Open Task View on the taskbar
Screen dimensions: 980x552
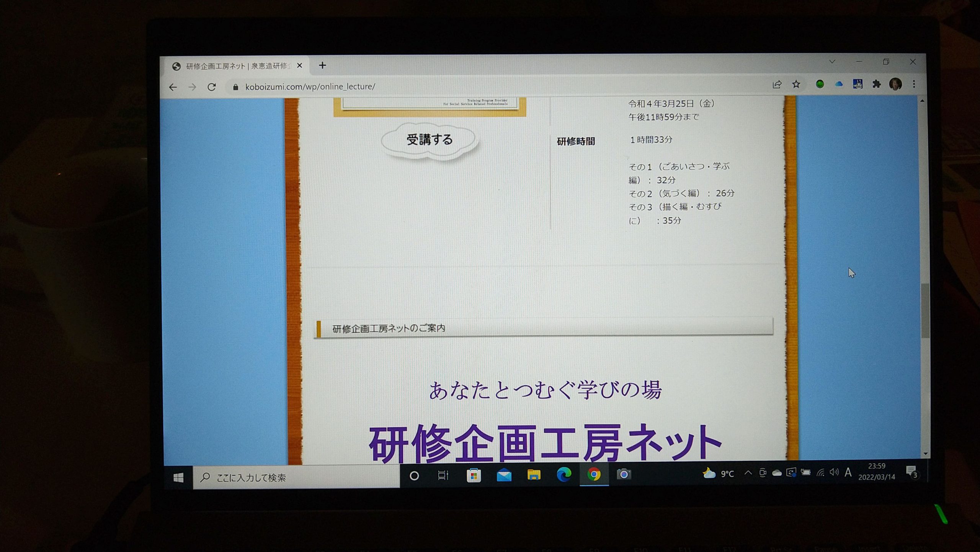point(443,475)
